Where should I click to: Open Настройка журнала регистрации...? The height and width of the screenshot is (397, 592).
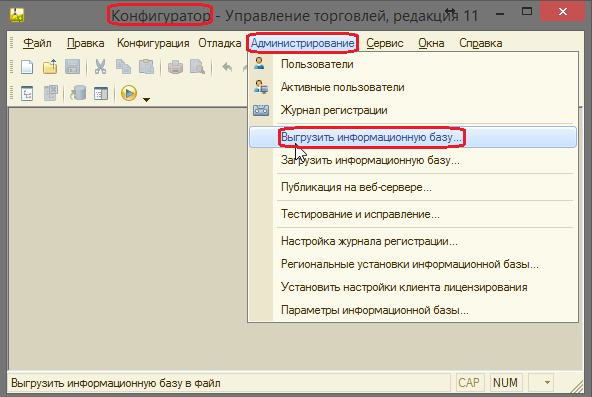[x=413, y=241]
